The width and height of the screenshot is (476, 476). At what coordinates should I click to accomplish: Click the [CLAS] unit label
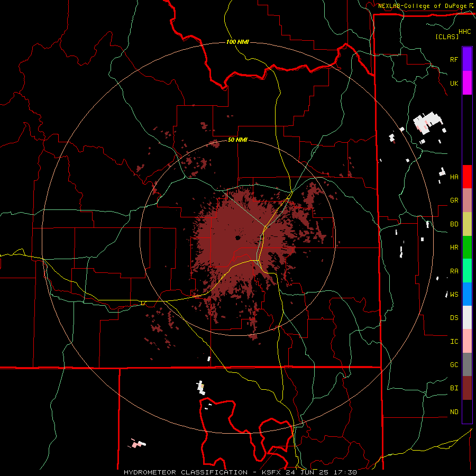coord(447,36)
